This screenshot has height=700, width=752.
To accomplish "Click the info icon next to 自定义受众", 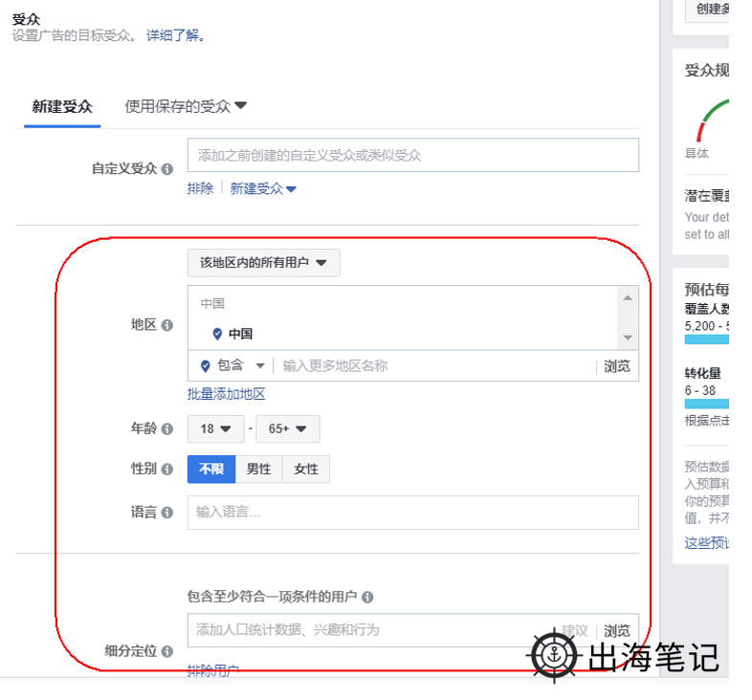I will click(167, 168).
